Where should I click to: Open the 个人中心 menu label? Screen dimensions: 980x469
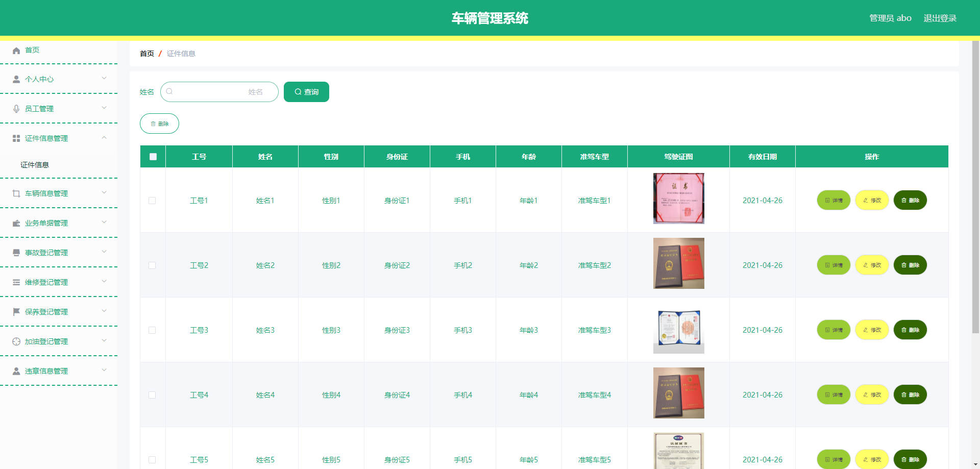point(39,79)
